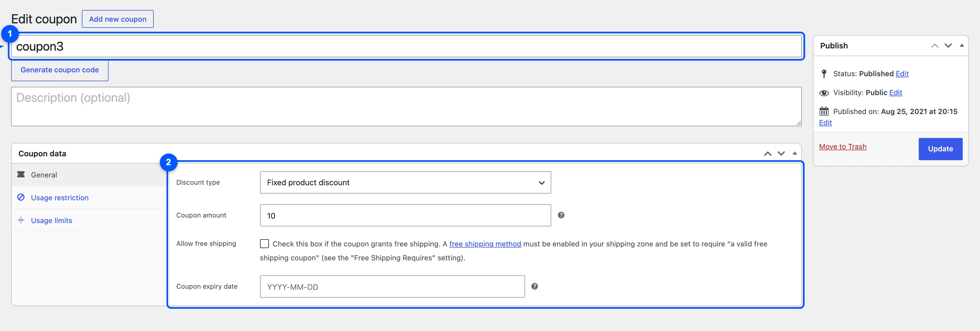Move Coupon data panel down
The image size is (980, 331).
point(781,154)
